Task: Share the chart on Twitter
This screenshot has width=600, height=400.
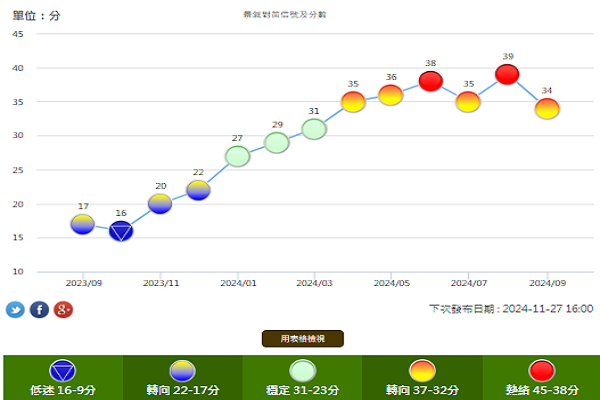Action: pos(15,310)
